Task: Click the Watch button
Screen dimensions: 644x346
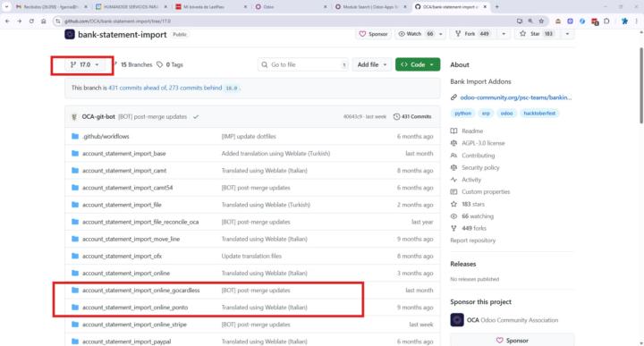Action: click(x=415, y=34)
